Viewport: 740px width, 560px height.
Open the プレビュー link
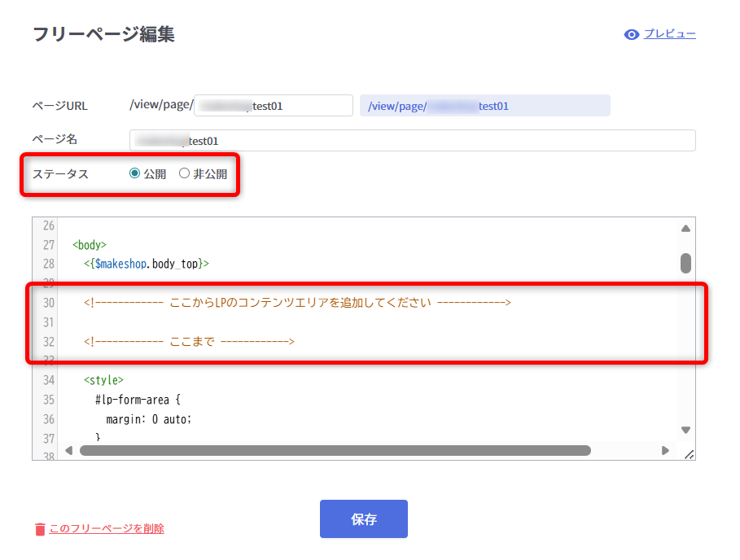[x=669, y=34]
